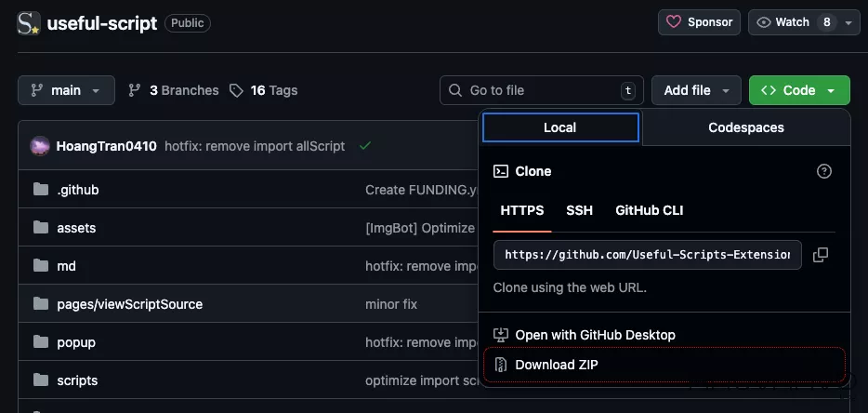Click the useful-script repository avatar logo
Image resolution: width=868 pixels, height=413 pixels.
pyautogui.click(x=29, y=23)
